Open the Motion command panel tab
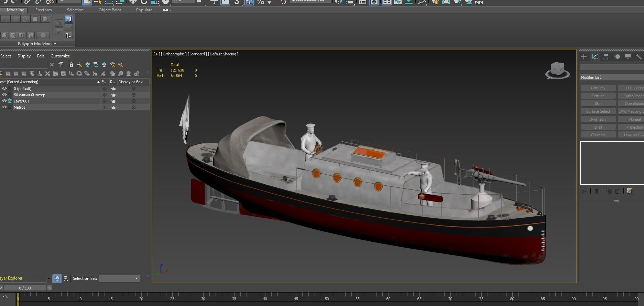 click(617, 57)
